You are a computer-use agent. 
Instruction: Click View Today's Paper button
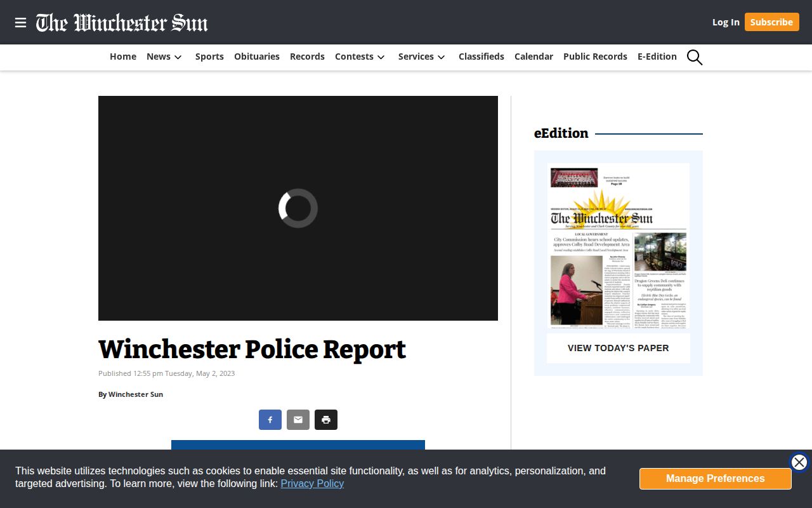click(x=619, y=348)
